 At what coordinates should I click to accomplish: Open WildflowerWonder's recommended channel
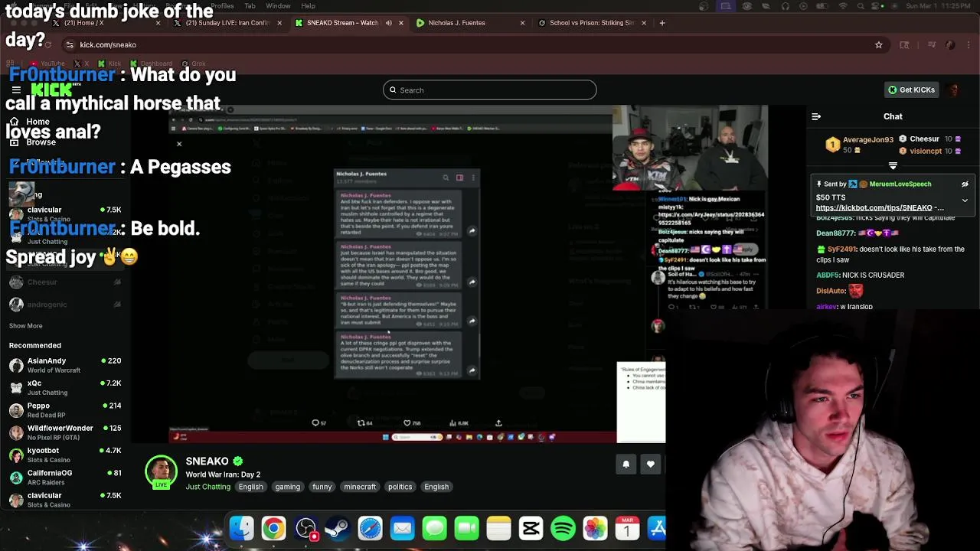(x=65, y=432)
